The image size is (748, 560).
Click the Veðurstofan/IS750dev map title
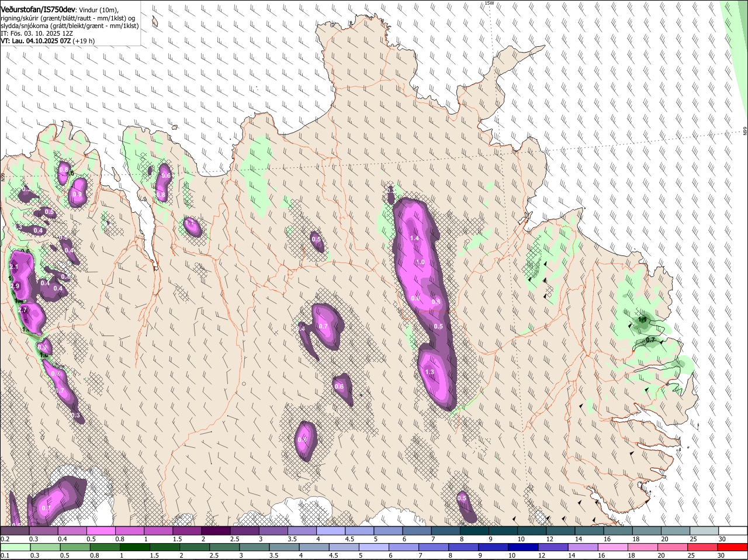click(37, 9)
